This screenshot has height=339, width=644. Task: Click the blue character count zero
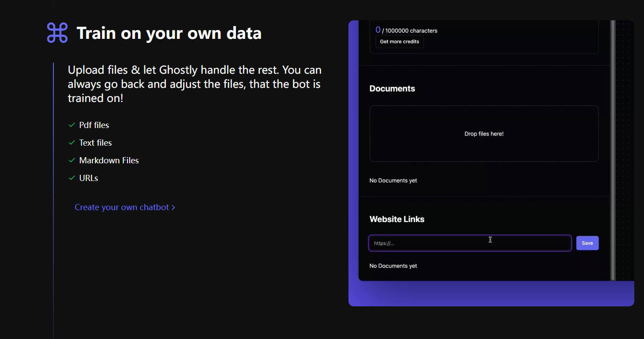[x=378, y=30]
